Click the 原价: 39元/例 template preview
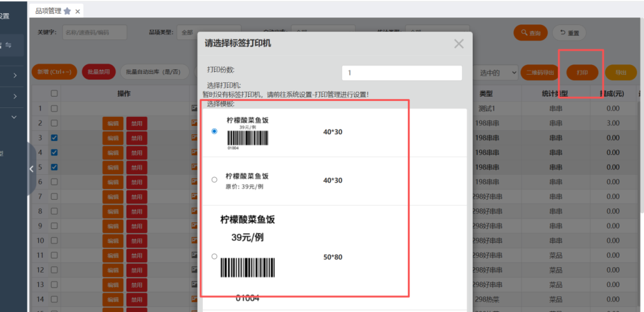This screenshot has height=312, width=644. click(x=247, y=180)
